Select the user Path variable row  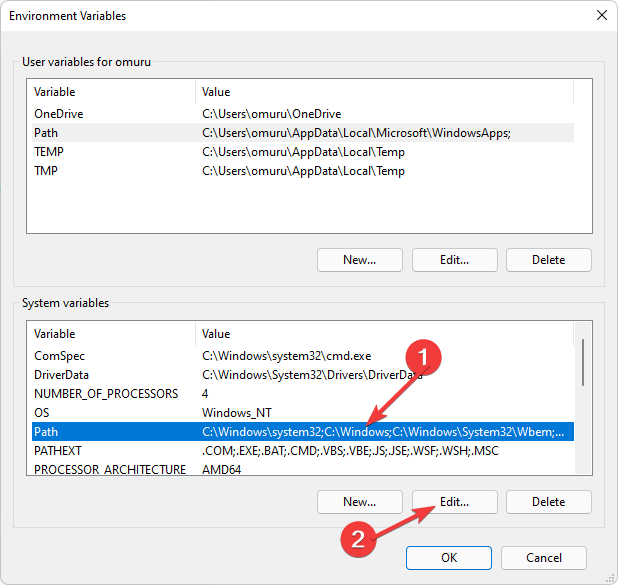pyautogui.click(x=303, y=132)
